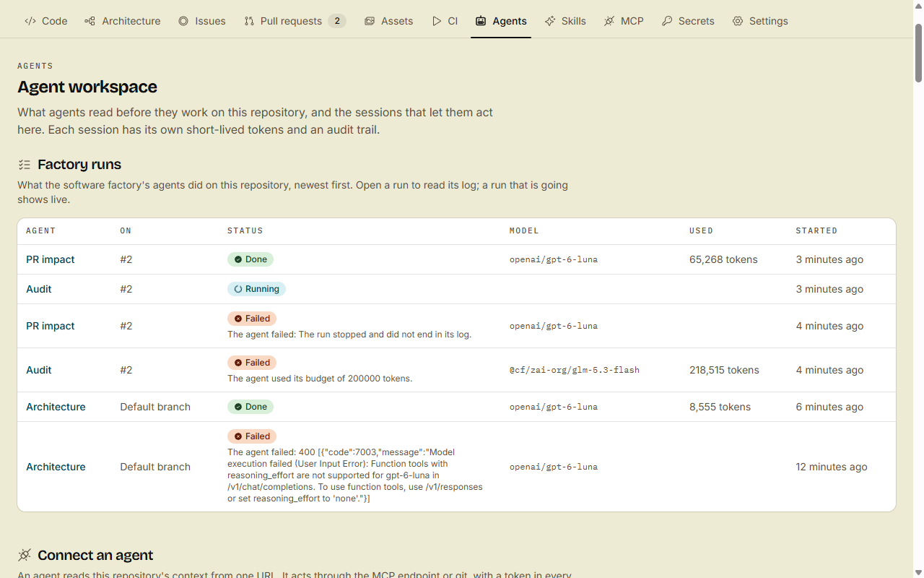
Task: Switch to the MCP tab
Action: click(624, 21)
